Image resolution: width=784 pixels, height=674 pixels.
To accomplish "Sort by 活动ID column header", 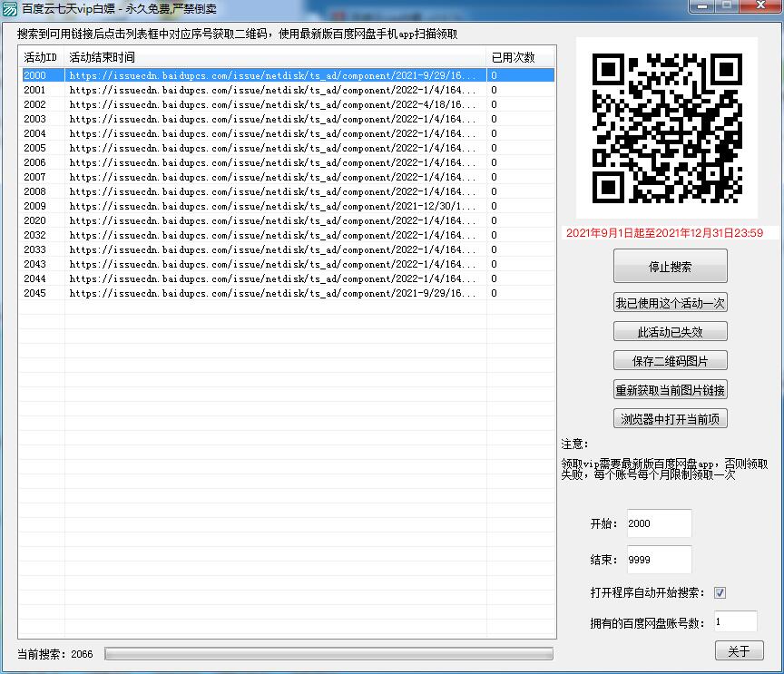I will 42,57.
